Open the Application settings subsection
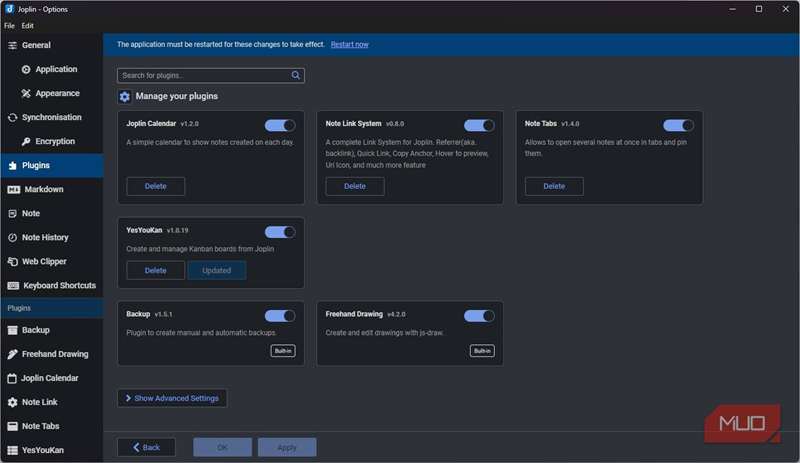The height and width of the screenshot is (463, 800). [56, 69]
